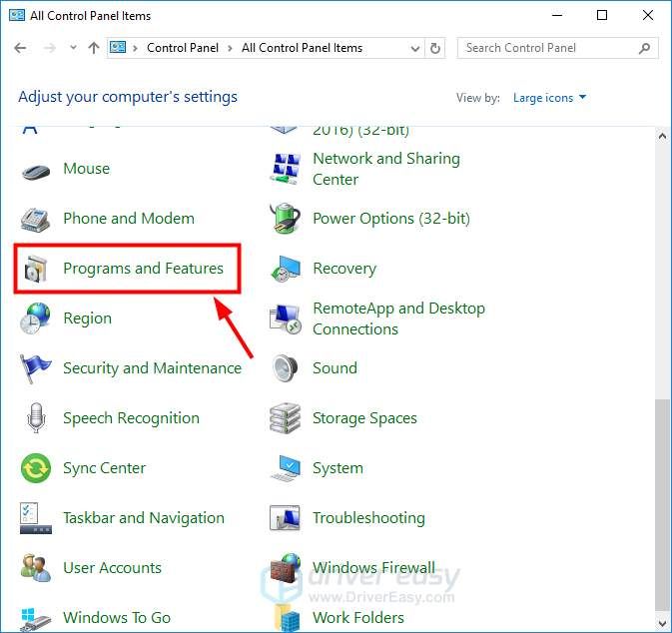Open the Mouse settings icon
The height and width of the screenshot is (633, 672).
tap(36, 169)
